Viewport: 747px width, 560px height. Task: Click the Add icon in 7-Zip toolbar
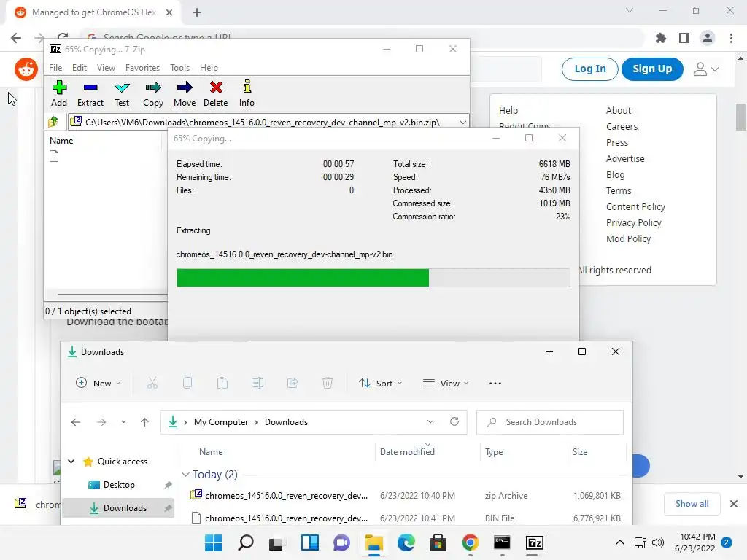click(x=59, y=87)
